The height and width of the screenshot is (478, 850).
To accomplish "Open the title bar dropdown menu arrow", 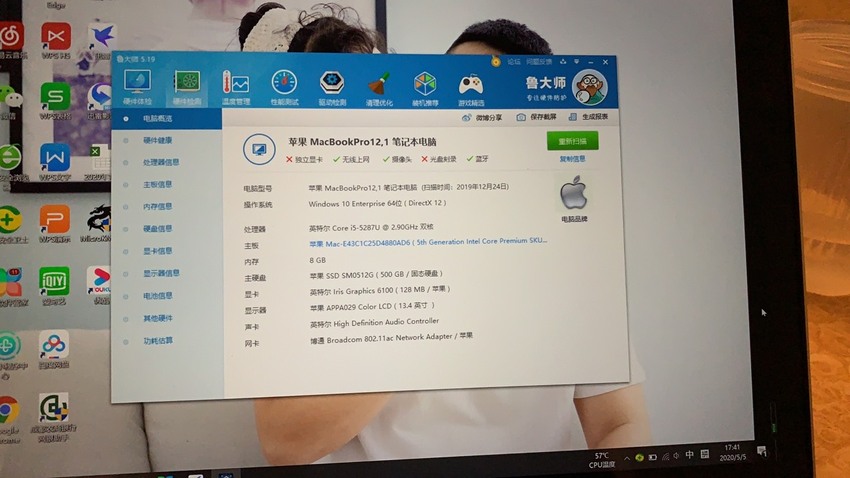I will 576,62.
